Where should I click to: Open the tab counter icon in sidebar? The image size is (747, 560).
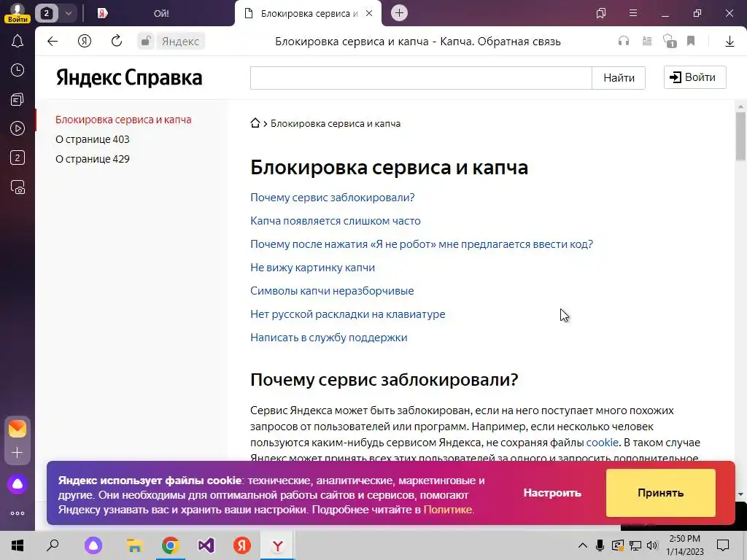[18, 157]
